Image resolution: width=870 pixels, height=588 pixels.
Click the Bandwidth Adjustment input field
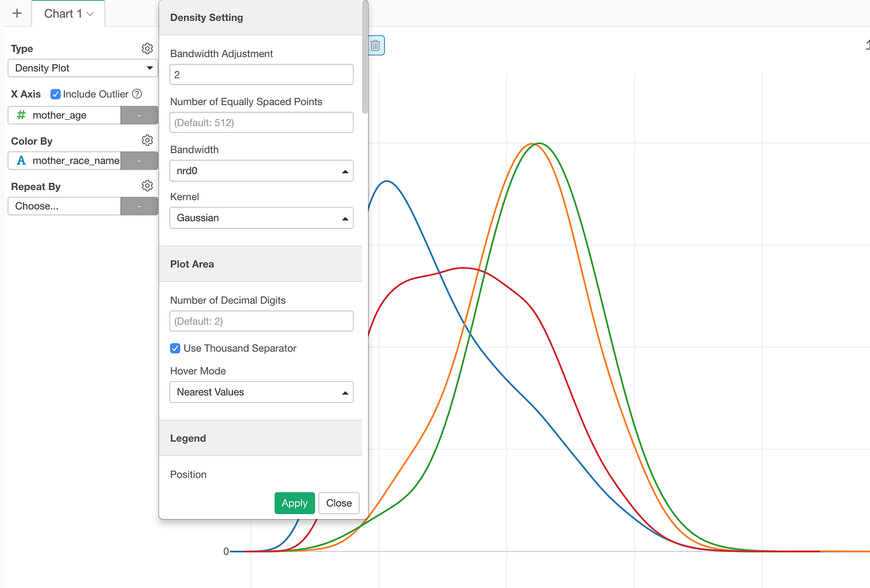coord(261,74)
